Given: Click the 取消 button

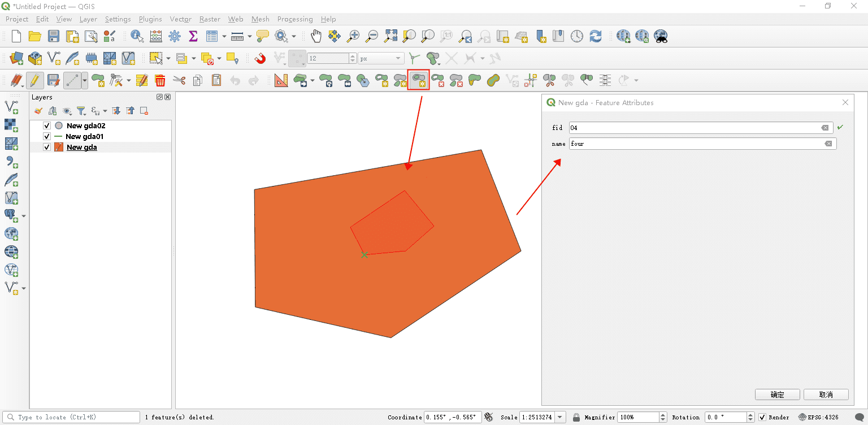Looking at the screenshot, I should 826,394.
